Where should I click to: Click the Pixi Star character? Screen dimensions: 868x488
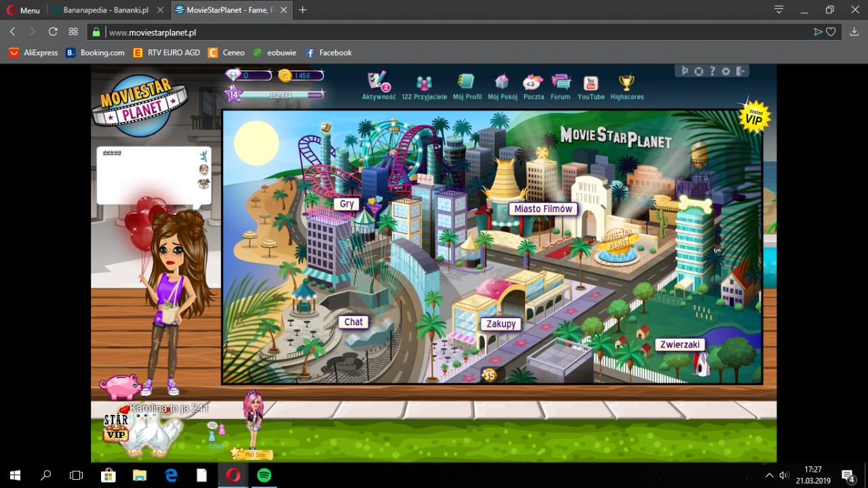(253, 419)
